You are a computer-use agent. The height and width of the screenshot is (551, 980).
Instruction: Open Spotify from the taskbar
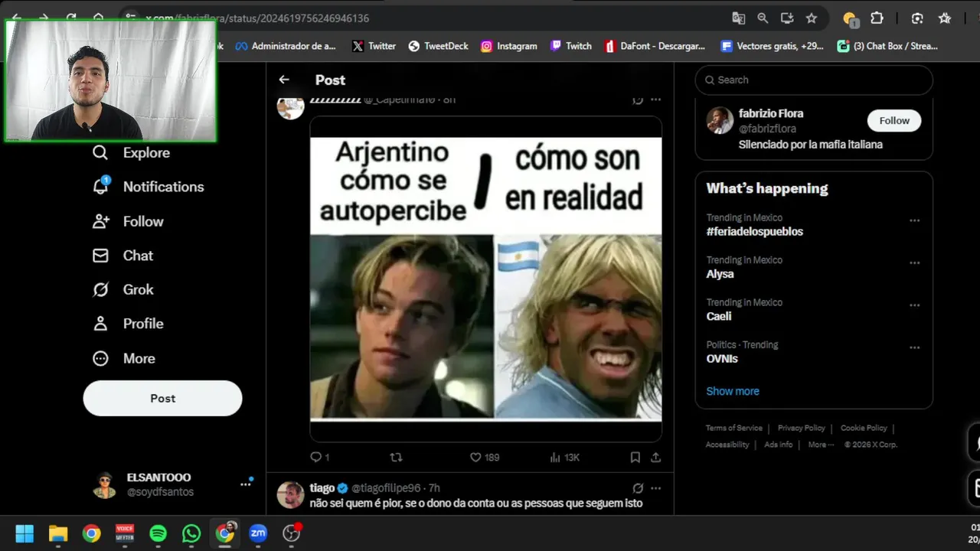(158, 533)
